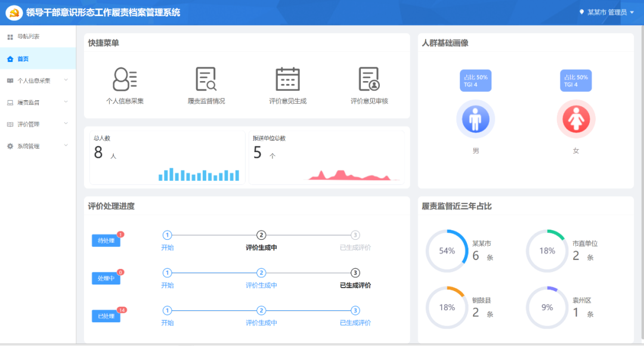Viewport: 644px width, 346px height.
Task: Click the 处理中 status button
Action: click(x=106, y=279)
